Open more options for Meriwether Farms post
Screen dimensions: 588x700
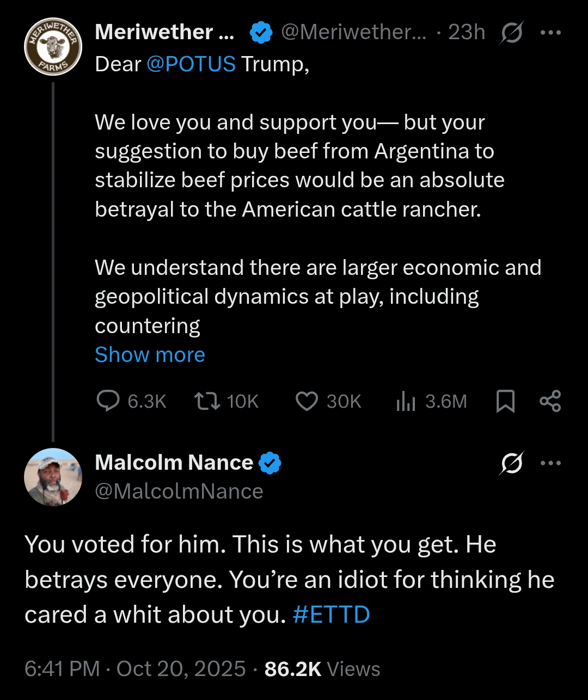pyautogui.click(x=550, y=33)
